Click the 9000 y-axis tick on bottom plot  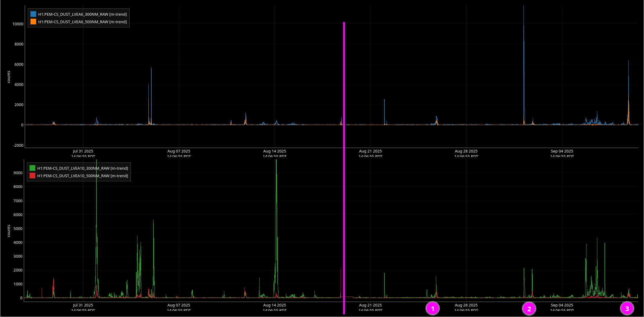tap(18, 173)
